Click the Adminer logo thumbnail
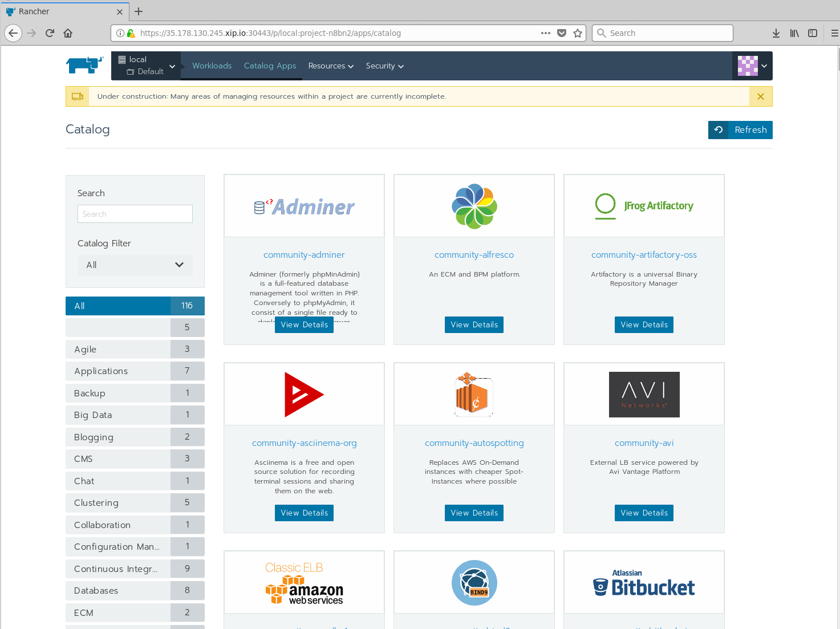 (304, 206)
